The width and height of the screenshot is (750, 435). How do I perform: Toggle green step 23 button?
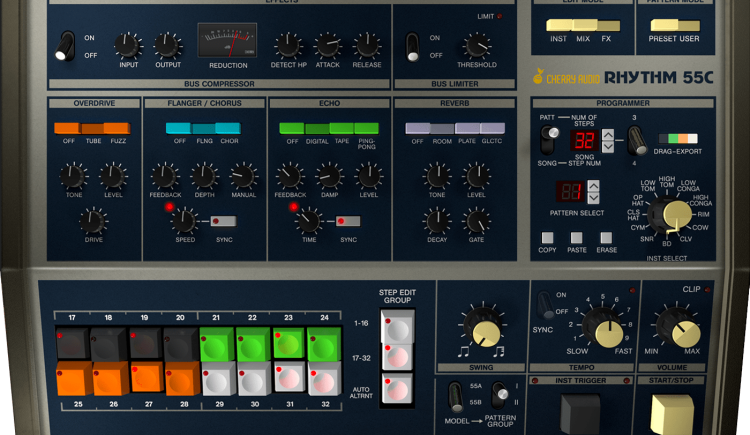pos(288,343)
